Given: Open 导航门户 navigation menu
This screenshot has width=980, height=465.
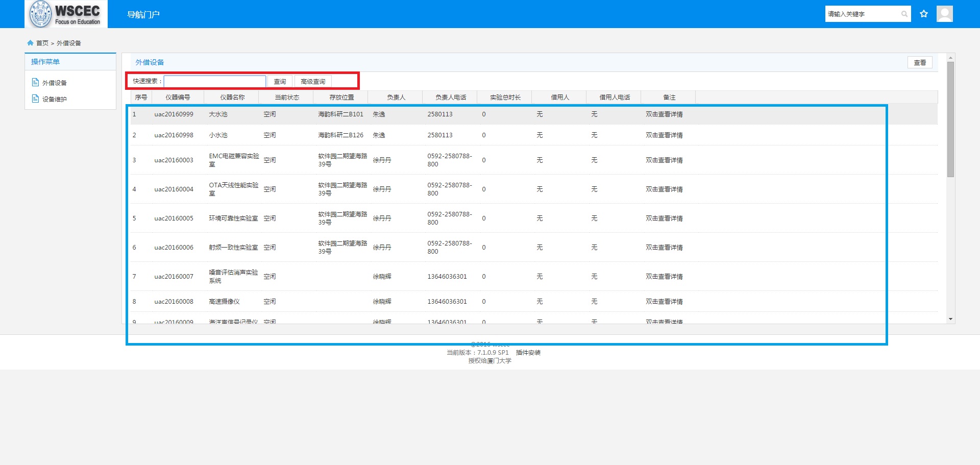Looking at the screenshot, I should [x=143, y=14].
